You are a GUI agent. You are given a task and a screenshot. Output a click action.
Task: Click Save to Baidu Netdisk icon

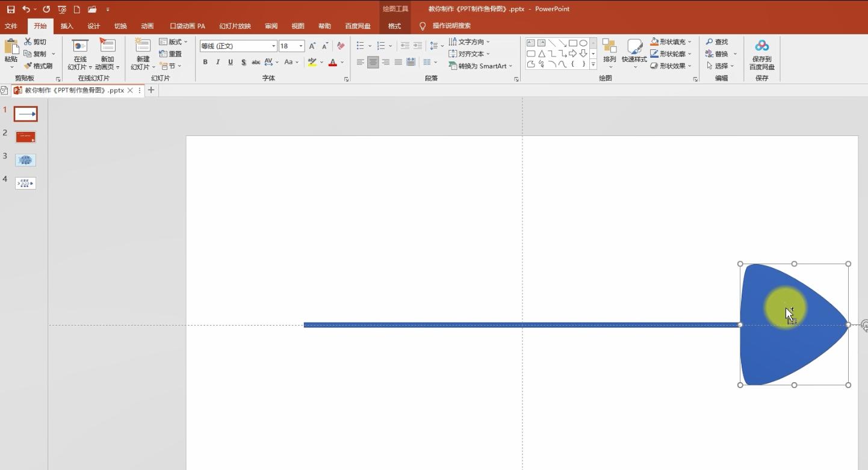pos(761,46)
